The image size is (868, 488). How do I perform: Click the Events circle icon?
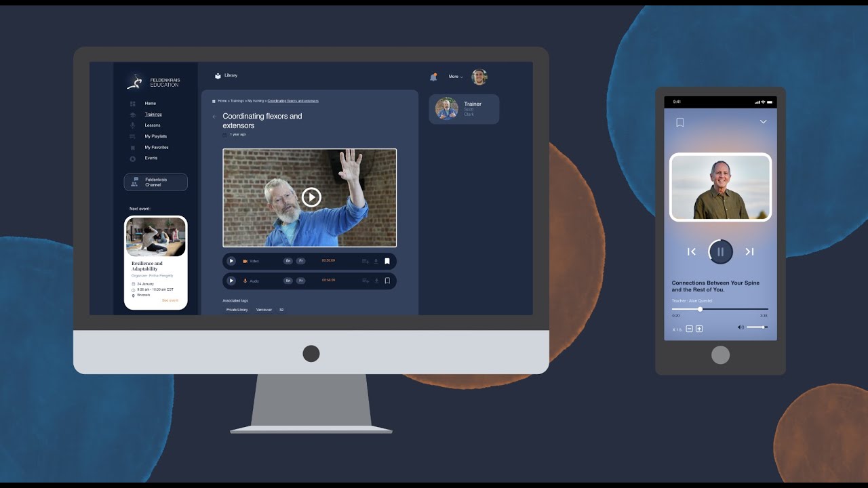[132, 159]
